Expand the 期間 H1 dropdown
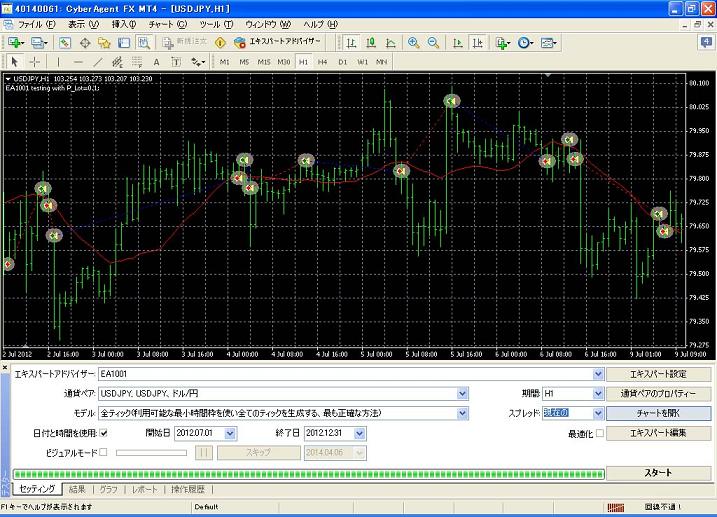The image size is (717, 517). point(598,394)
